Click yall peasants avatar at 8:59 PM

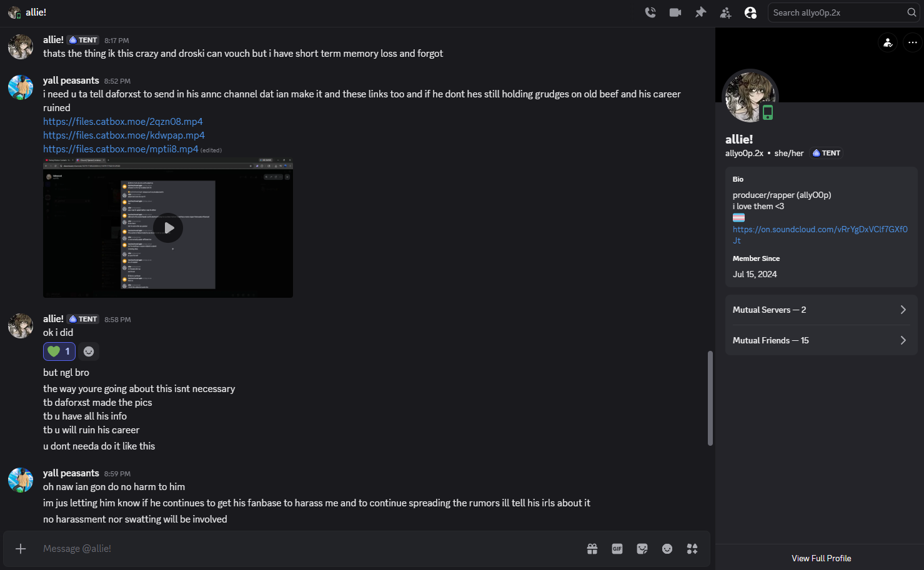(21, 480)
